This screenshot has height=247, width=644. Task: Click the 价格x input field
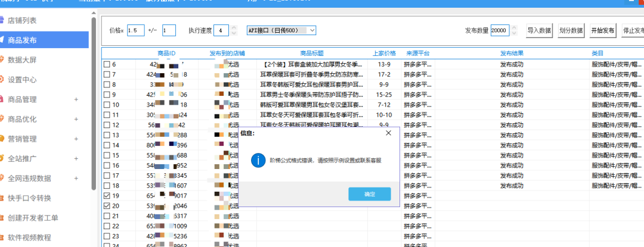click(135, 30)
